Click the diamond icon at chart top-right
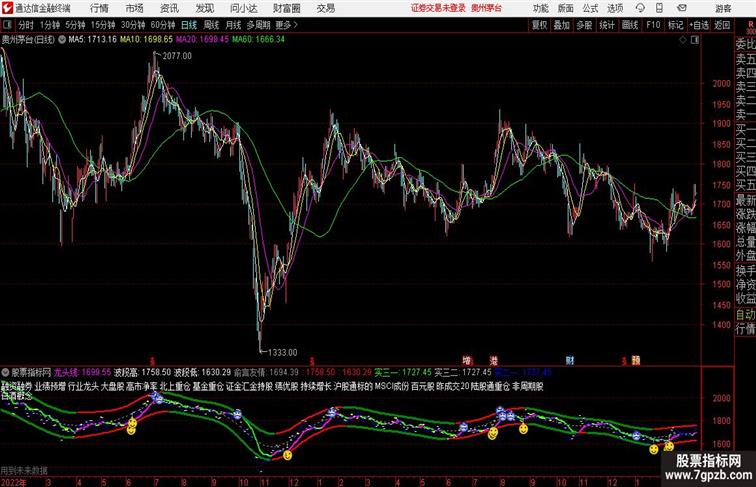 coord(683,40)
